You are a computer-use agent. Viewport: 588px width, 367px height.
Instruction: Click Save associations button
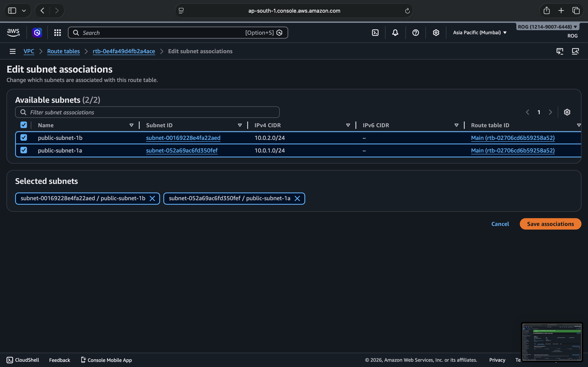click(550, 224)
